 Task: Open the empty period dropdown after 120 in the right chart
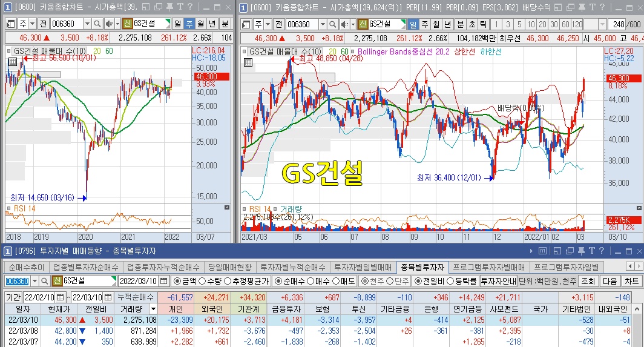click(602, 24)
